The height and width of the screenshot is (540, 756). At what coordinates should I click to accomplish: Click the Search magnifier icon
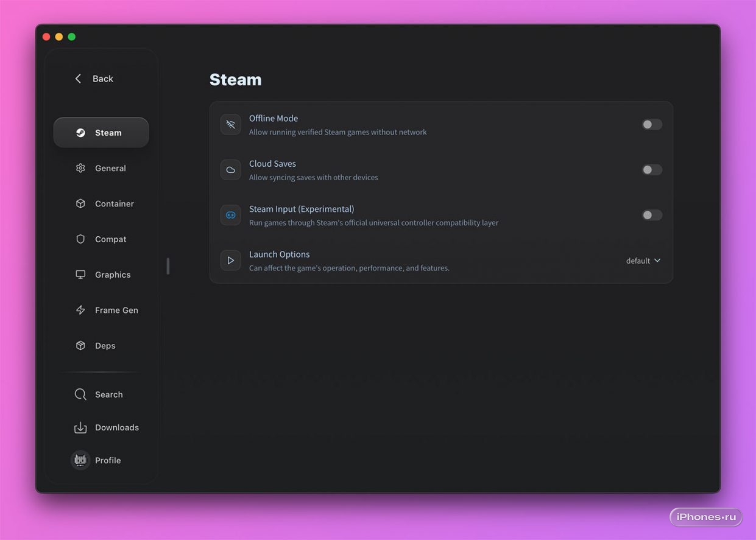pos(80,394)
